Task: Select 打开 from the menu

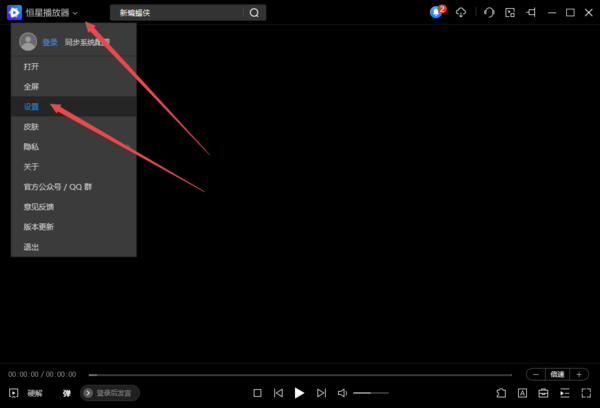Action: point(73,67)
